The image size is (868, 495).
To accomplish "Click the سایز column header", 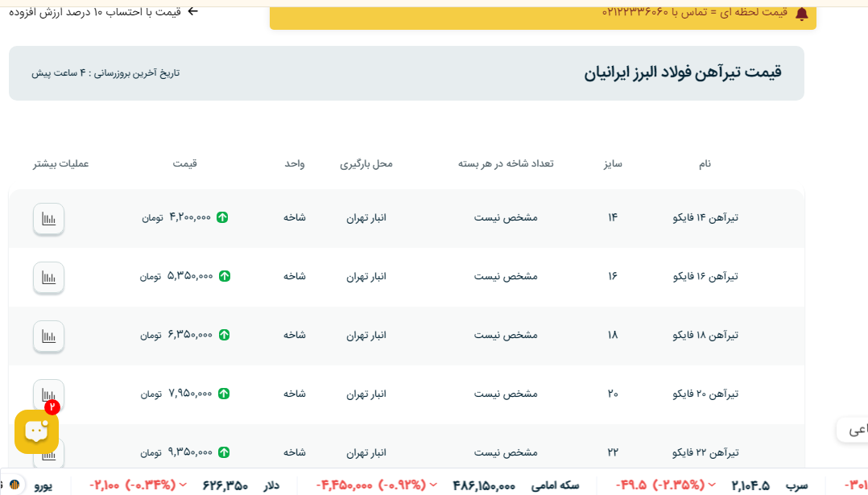I will [x=613, y=163].
